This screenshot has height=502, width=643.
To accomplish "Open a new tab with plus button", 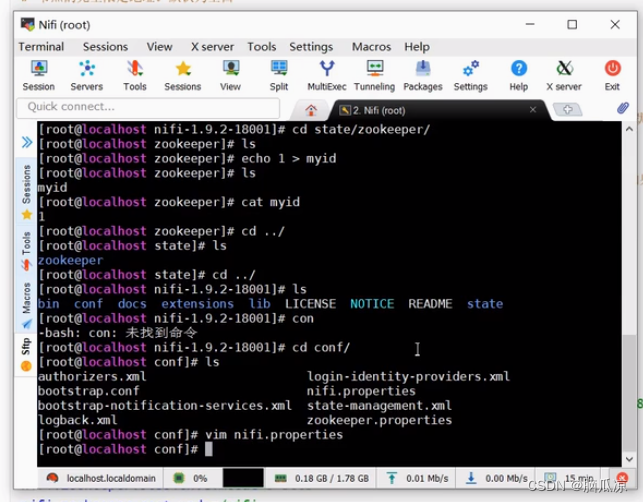I will pyautogui.click(x=568, y=110).
